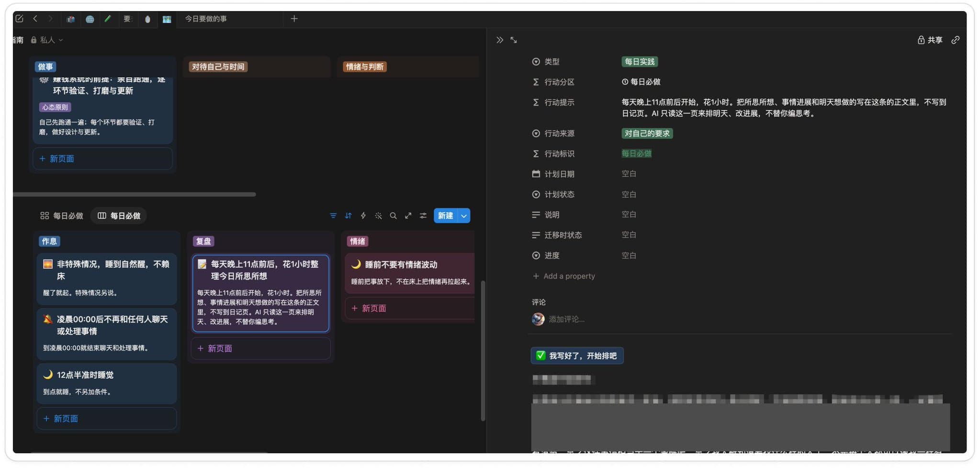Click the 共享 share button
Image resolution: width=980 pixels, height=468 pixels.
[x=930, y=40]
